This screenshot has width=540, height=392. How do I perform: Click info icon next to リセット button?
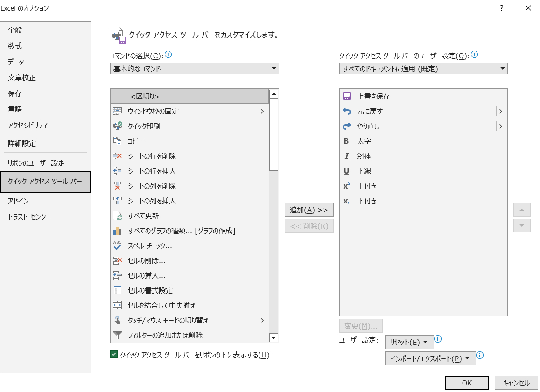coord(438,339)
